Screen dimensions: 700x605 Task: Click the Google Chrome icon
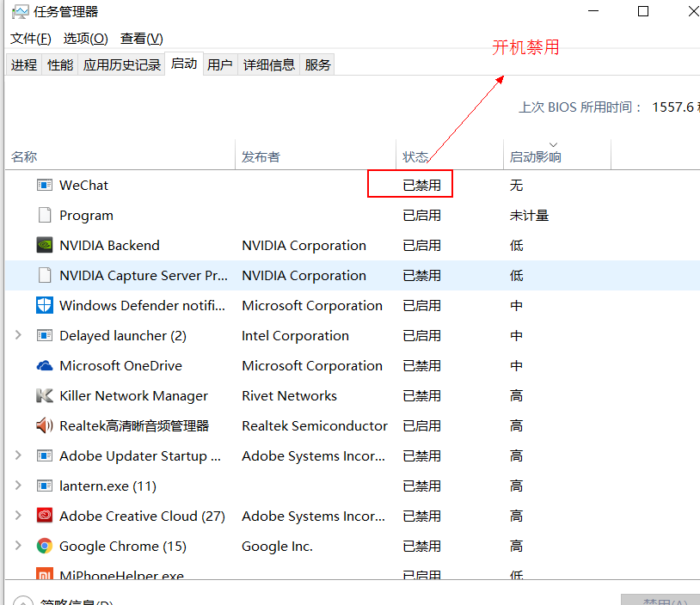[44, 546]
